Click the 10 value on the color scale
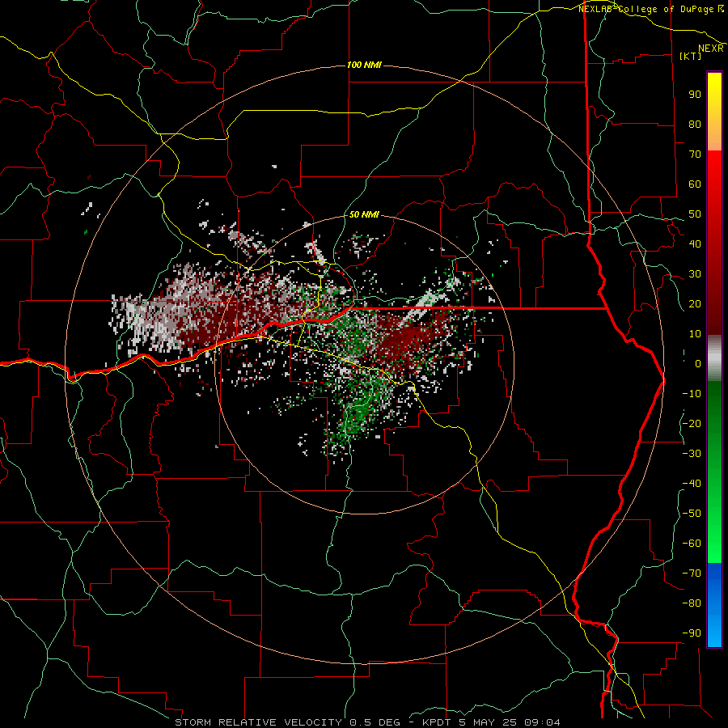This screenshot has width=728, height=728. pyautogui.click(x=695, y=334)
